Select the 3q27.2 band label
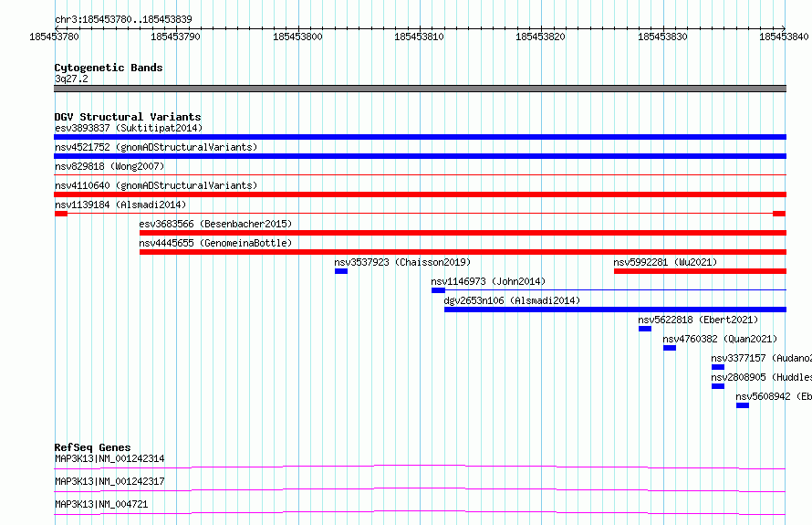Screen dimensions: 812x525 [x=71, y=79]
